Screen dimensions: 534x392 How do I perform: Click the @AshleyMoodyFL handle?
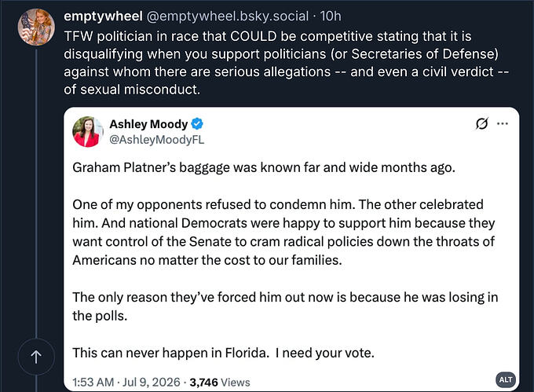click(156, 140)
